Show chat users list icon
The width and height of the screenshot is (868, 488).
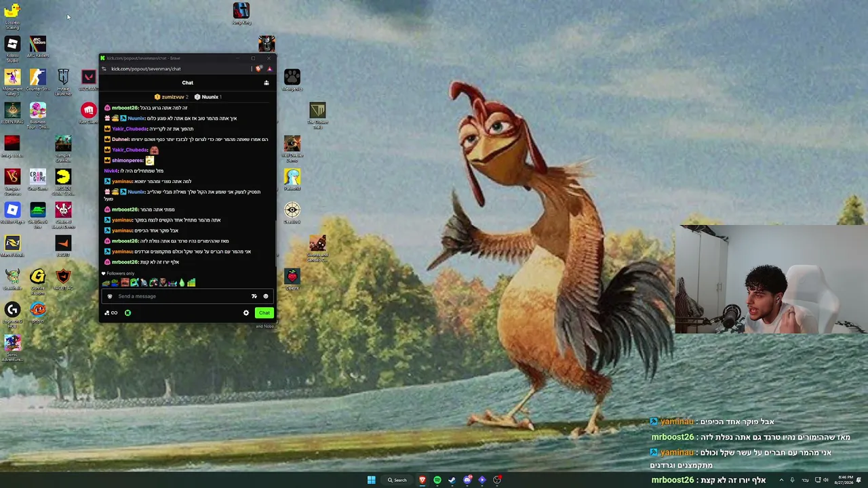coord(267,83)
